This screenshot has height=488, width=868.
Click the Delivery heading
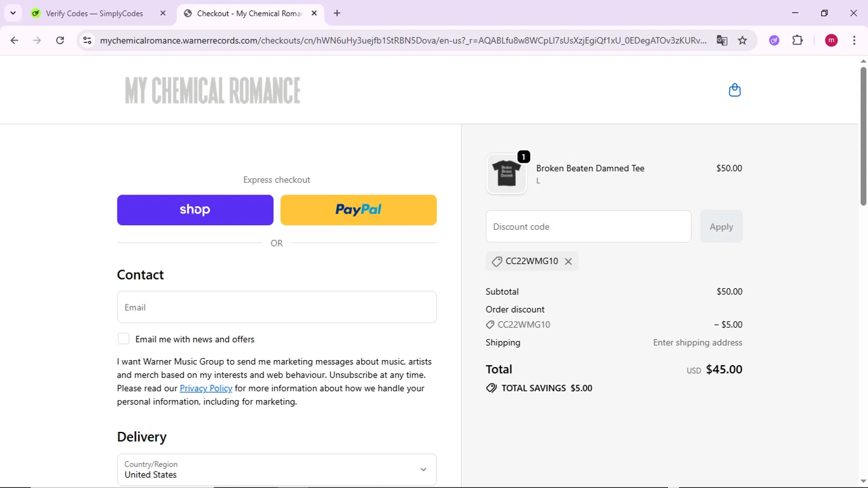click(x=142, y=437)
